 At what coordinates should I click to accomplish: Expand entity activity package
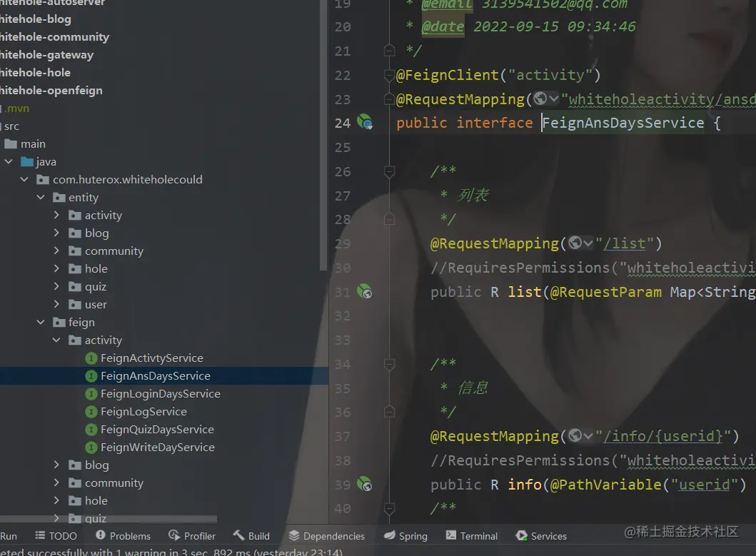pyautogui.click(x=56, y=216)
